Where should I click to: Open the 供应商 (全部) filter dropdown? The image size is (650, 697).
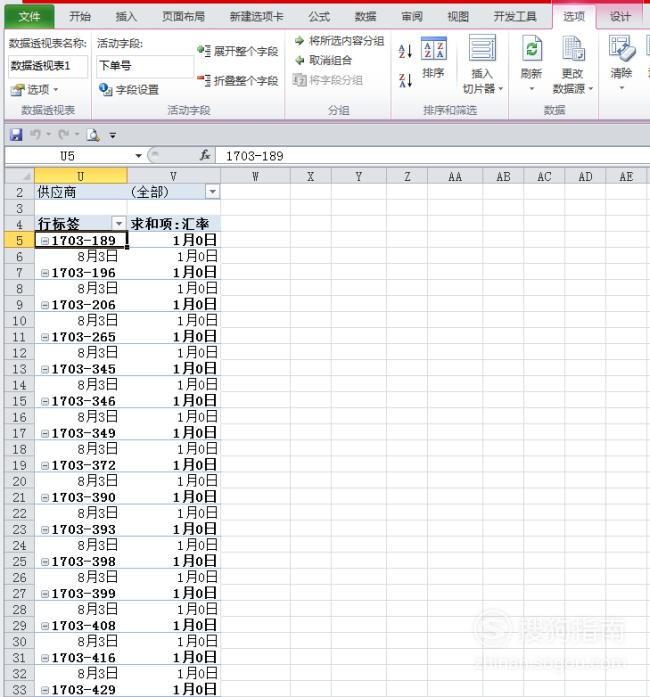(x=213, y=192)
